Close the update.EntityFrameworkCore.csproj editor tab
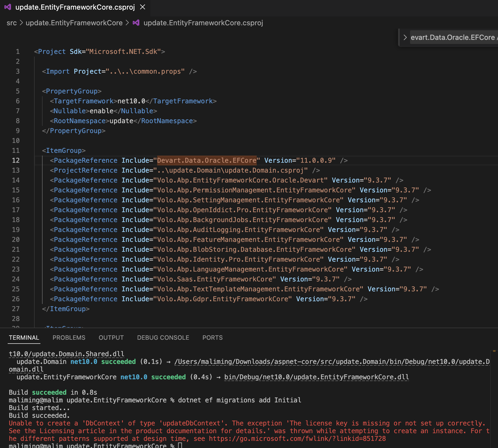Image resolution: width=498 pixels, height=448 pixels. tap(142, 7)
